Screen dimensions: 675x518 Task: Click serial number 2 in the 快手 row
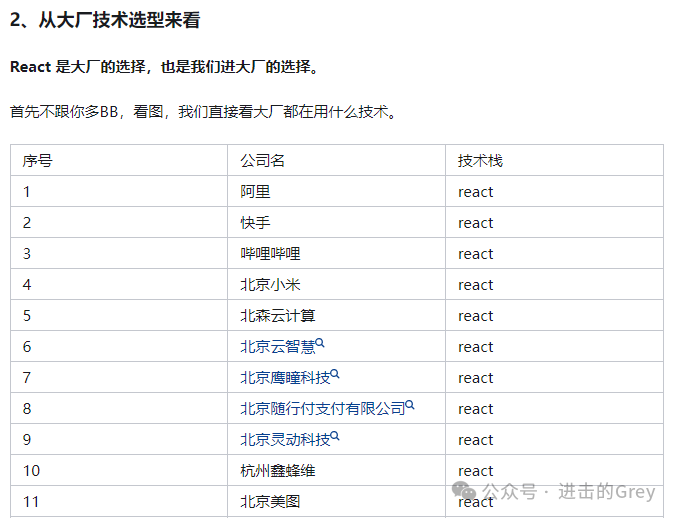click(x=27, y=223)
